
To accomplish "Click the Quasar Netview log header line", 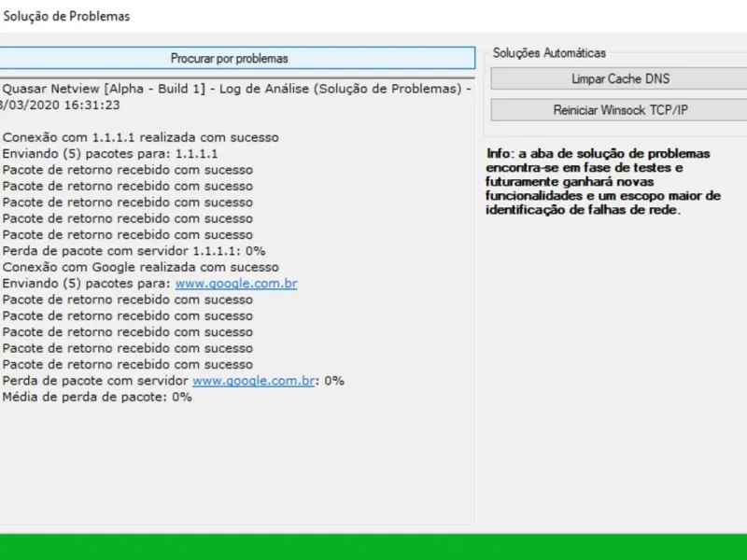I will pyautogui.click(x=236, y=89).
